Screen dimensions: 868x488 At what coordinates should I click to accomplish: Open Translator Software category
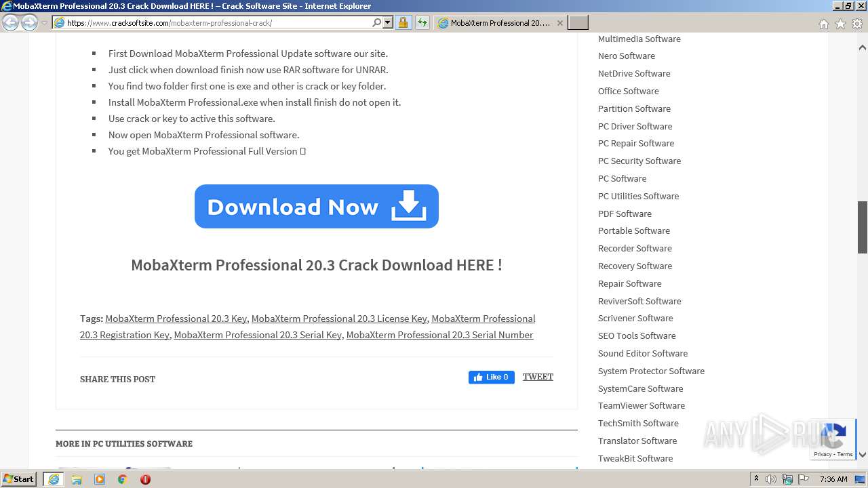637,441
